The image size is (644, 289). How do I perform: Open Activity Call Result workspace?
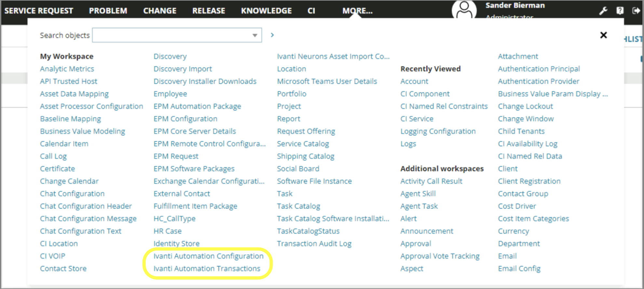(x=431, y=181)
